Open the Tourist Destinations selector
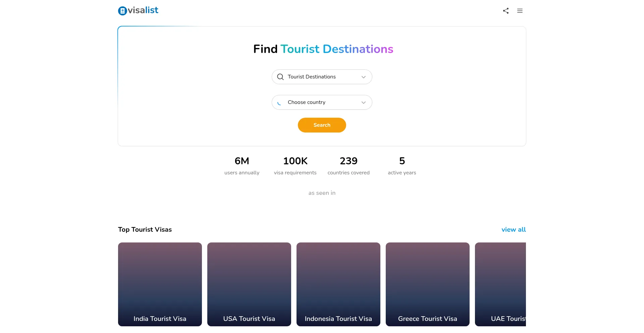This screenshot has height=333, width=644. 319,77
